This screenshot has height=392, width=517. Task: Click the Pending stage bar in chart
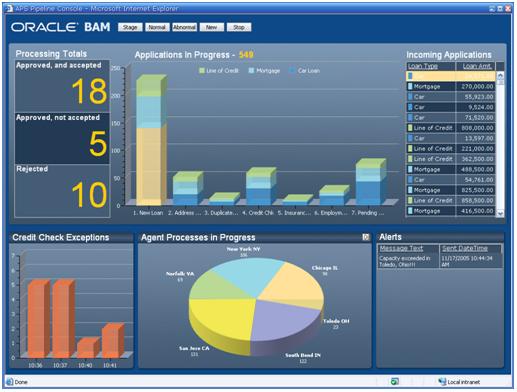[371, 182]
